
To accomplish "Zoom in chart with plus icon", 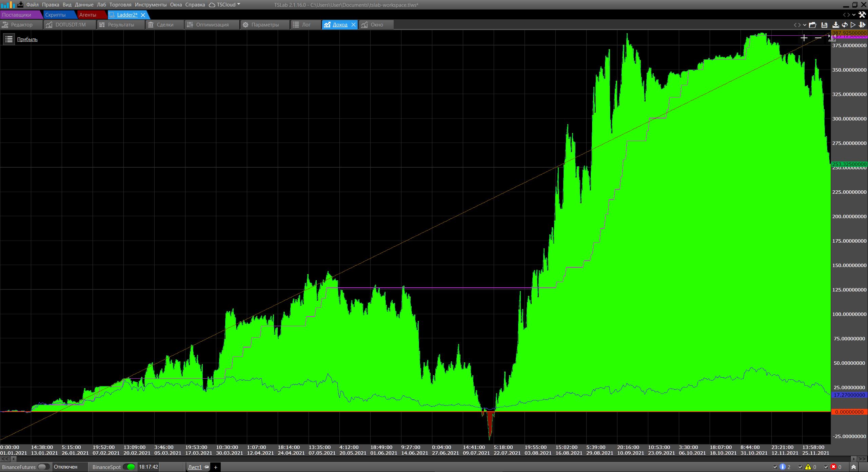I will click(x=804, y=38).
